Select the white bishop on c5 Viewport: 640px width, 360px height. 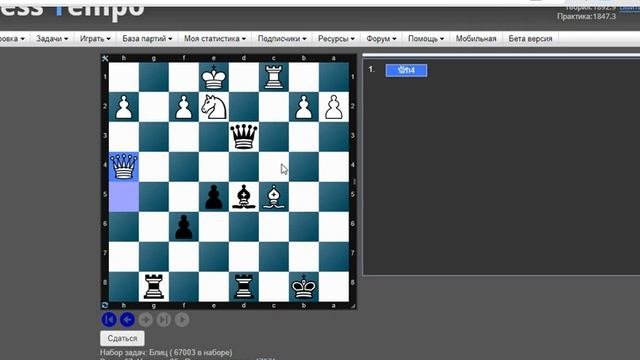tap(273, 197)
